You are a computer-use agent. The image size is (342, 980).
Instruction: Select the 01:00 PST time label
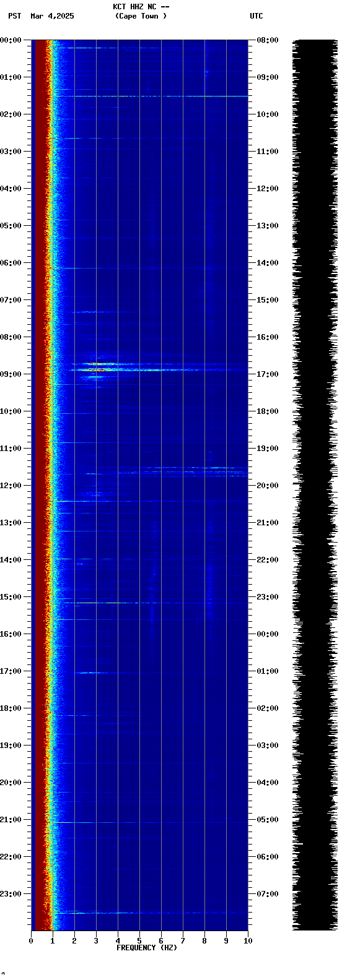coord(11,77)
